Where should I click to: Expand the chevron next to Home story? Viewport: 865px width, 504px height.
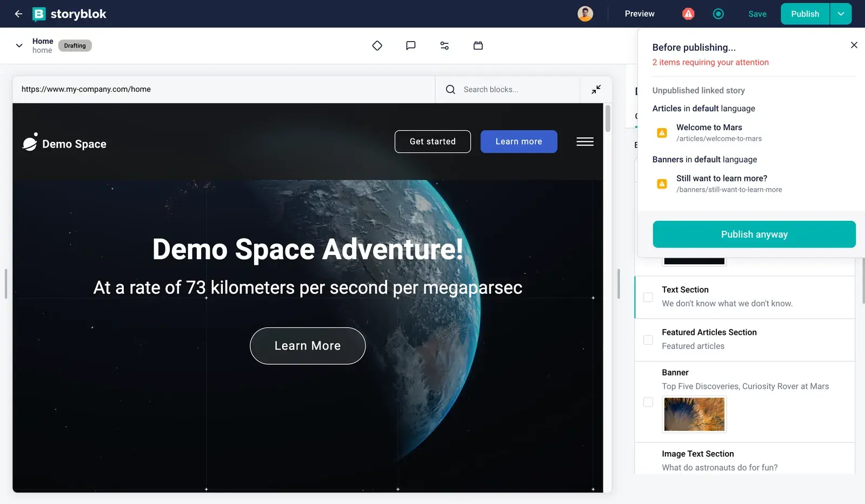(x=19, y=45)
